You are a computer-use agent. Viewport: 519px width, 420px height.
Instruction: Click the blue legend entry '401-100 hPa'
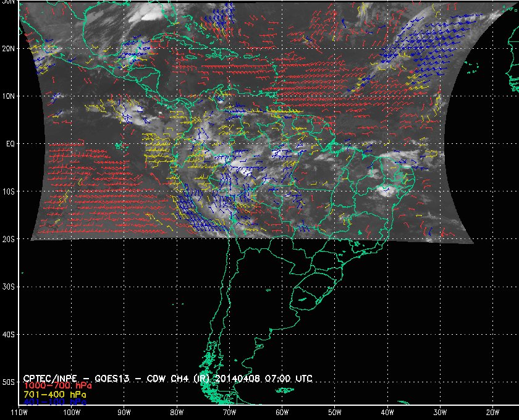[54, 402]
